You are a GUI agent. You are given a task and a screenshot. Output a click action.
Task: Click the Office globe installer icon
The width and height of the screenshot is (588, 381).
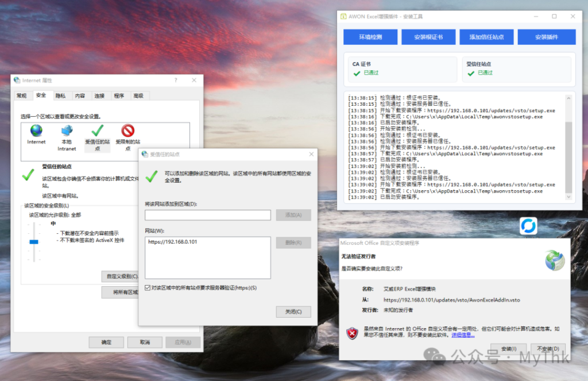pos(555,260)
